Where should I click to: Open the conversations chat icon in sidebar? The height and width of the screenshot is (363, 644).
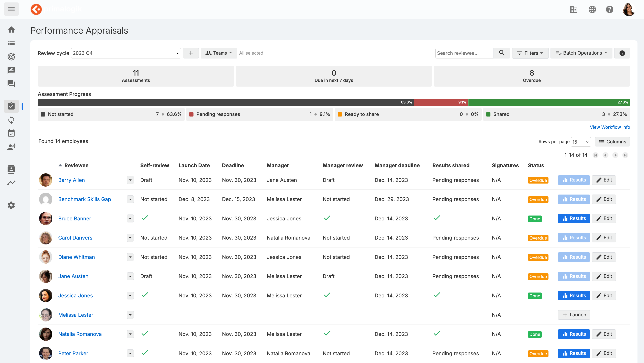tap(11, 84)
